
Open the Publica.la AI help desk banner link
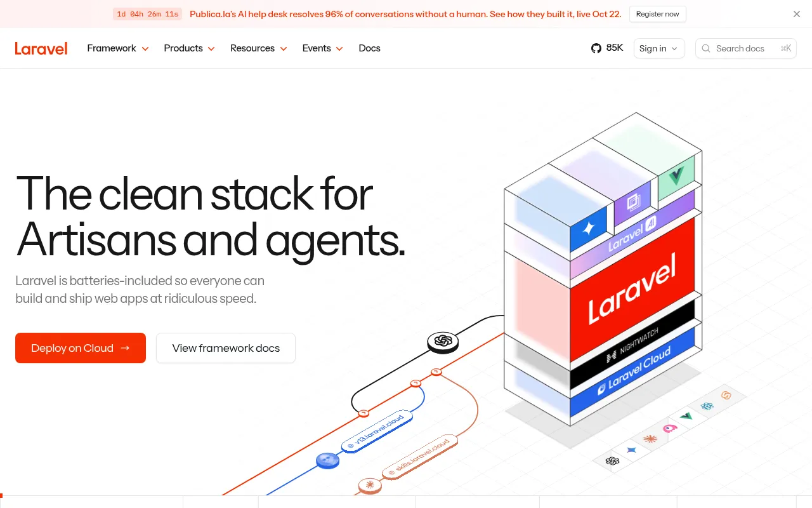pos(405,14)
